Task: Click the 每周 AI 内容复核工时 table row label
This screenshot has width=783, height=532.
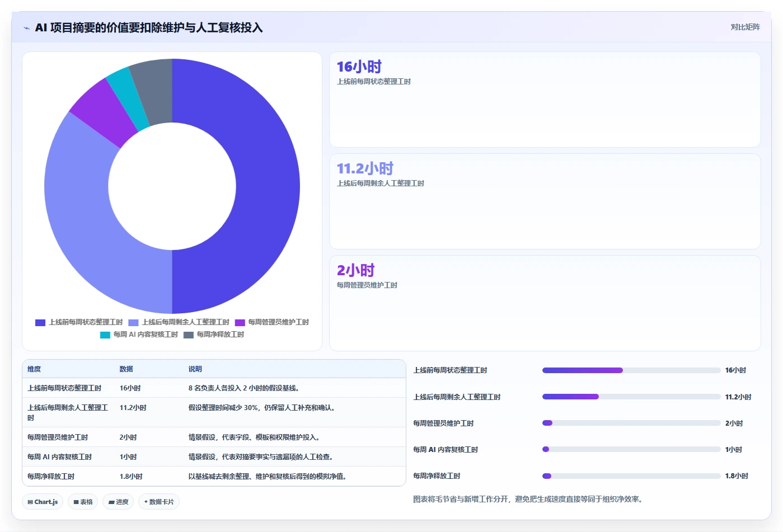Action: click(x=59, y=457)
